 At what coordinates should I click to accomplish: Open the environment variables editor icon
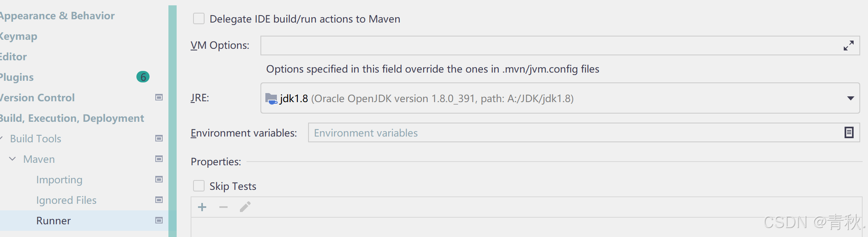(849, 132)
